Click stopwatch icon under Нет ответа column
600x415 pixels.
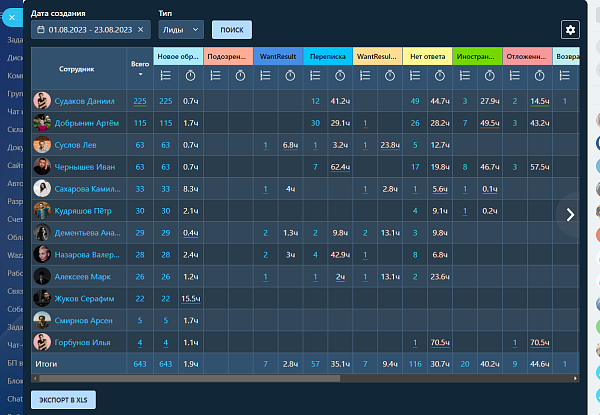pos(439,75)
